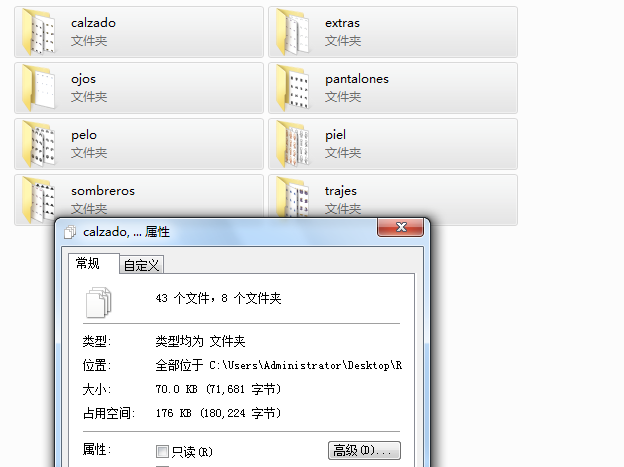Switch to the 自定义 tab
This screenshot has height=467, width=624.
tap(141, 265)
